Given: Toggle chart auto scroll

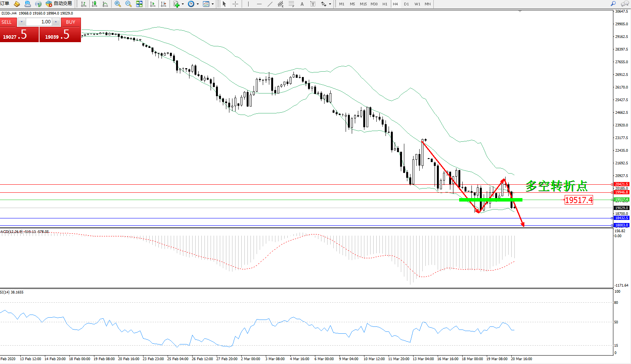Looking at the screenshot, I should coord(153,4).
